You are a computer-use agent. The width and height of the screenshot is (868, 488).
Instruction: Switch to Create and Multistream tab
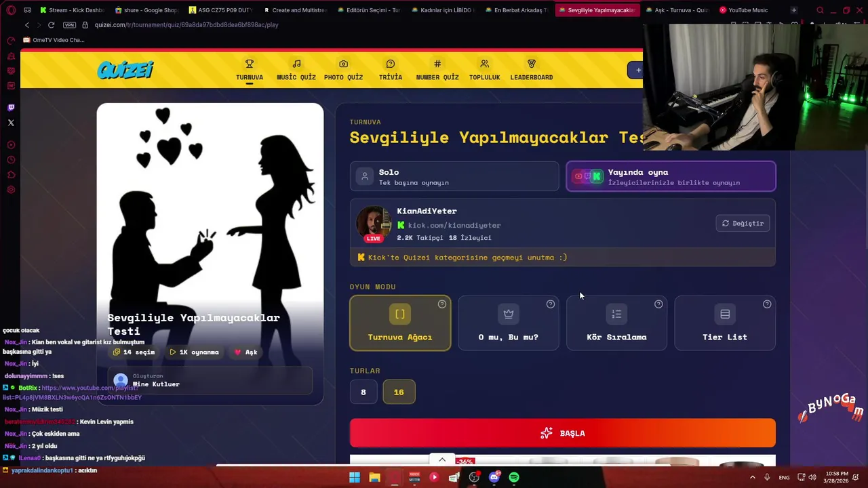pyautogui.click(x=295, y=10)
